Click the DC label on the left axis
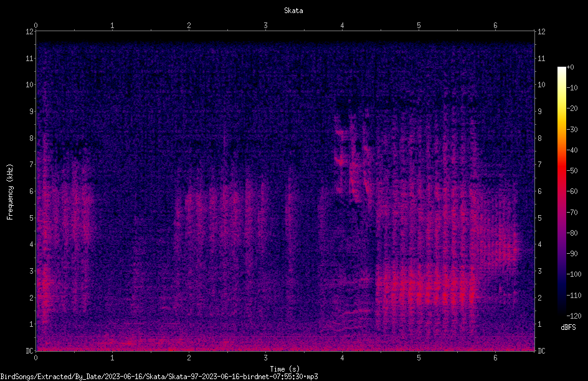588x381 pixels. point(30,350)
